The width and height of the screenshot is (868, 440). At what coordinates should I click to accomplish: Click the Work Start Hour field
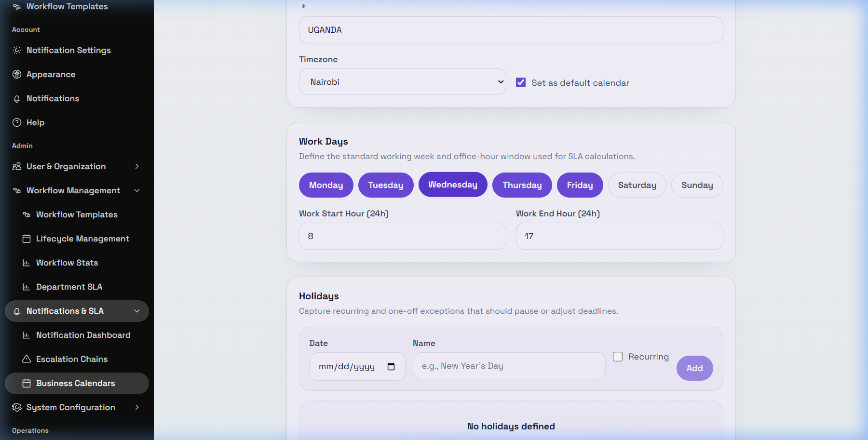click(x=403, y=236)
